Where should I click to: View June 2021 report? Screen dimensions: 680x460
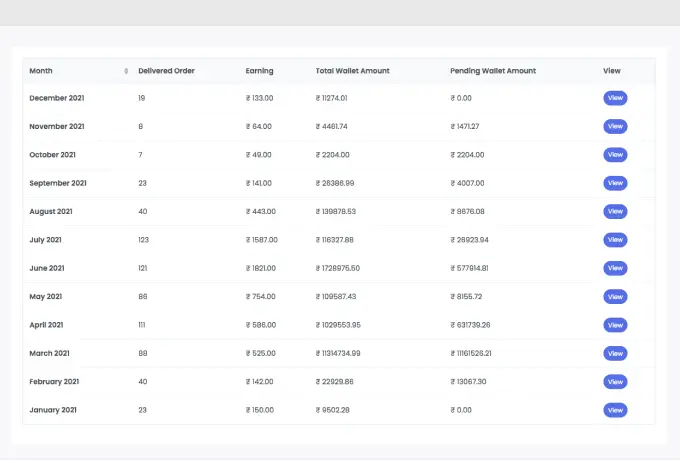615,268
